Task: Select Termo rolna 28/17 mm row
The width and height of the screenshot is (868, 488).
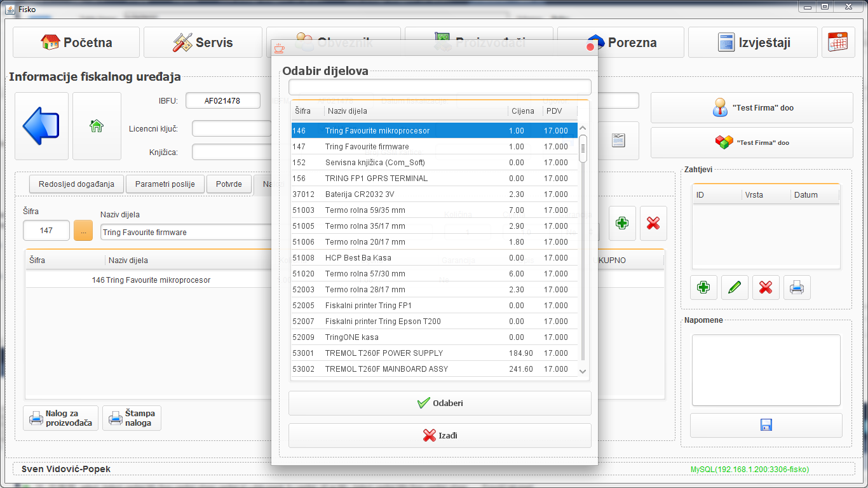Action: pyautogui.click(x=434, y=289)
